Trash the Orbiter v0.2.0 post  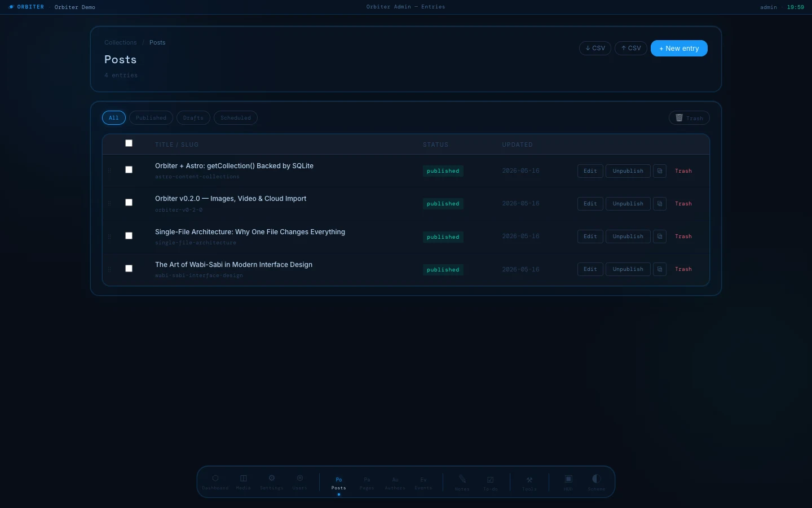(x=683, y=204)
